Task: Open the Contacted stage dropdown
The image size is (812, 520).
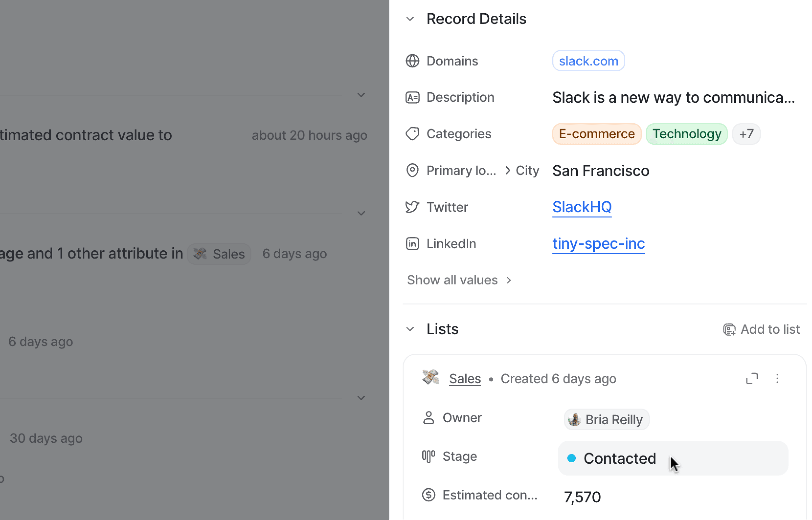Action: pos(672,459)
